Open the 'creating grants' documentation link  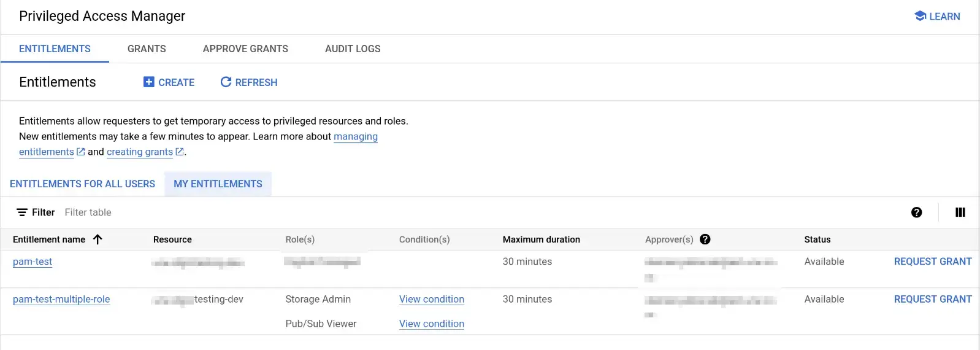coord(140,152)
